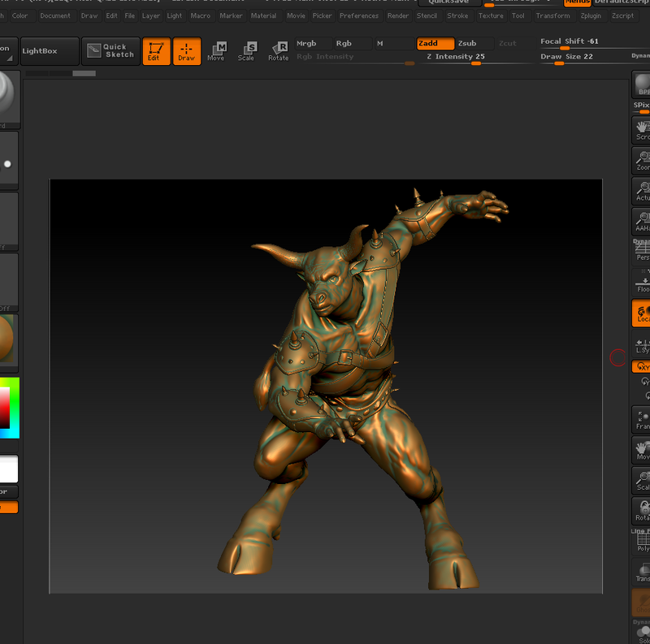Select the Rotate tool with R icon

tap(278, 51)
